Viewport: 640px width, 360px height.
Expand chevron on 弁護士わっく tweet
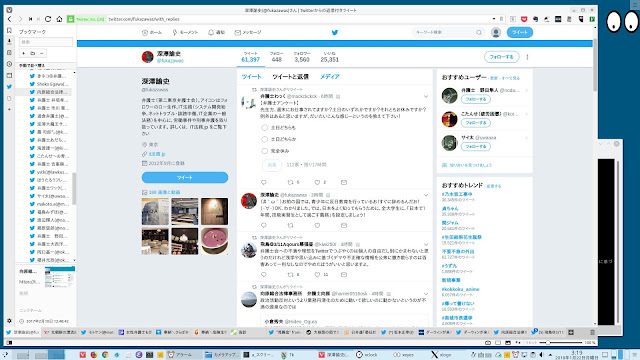coord(426,97)
